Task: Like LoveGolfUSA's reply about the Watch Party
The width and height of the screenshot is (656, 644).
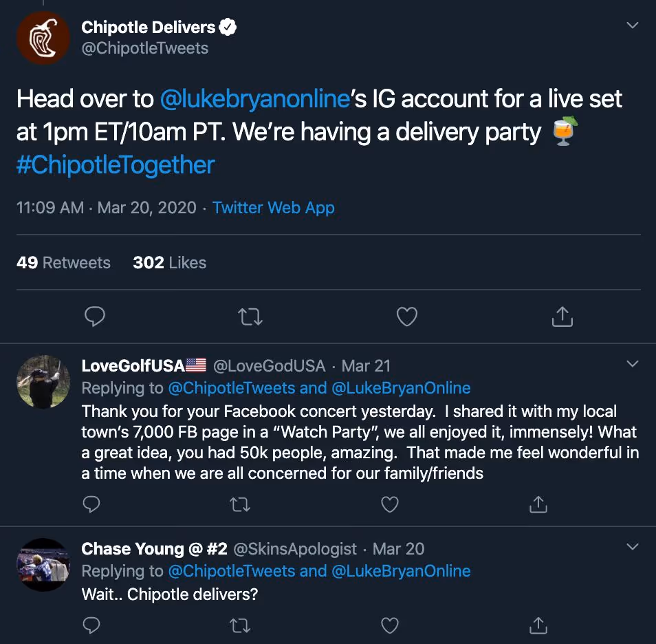Action: [389, 504]
